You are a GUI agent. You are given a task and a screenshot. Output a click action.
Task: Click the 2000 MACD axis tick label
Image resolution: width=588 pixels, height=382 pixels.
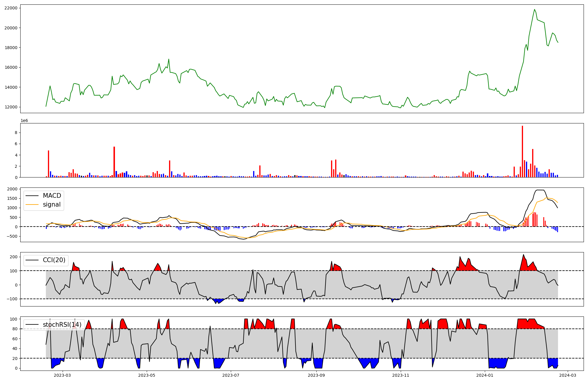pos(12,189)
